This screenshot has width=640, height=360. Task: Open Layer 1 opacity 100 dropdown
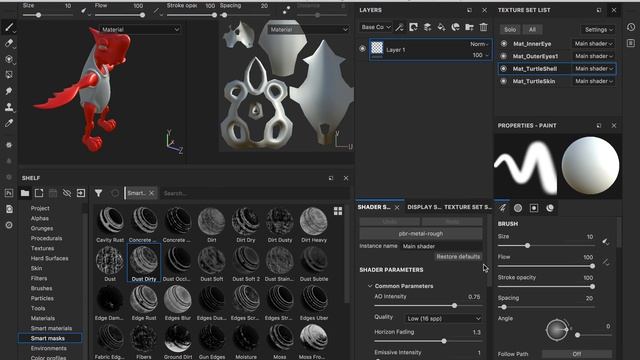tap(480, 55)
